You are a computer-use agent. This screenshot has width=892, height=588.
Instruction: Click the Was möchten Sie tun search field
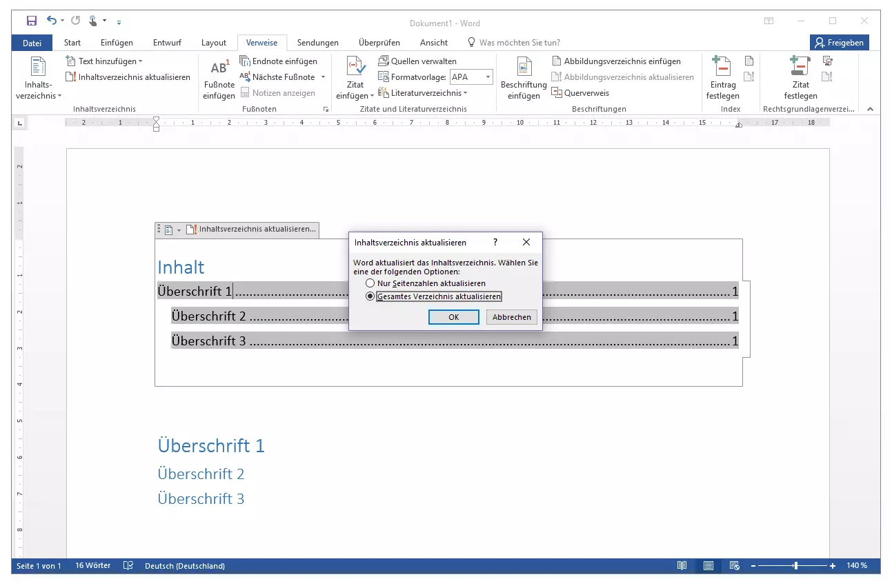(x=513, y=43)
